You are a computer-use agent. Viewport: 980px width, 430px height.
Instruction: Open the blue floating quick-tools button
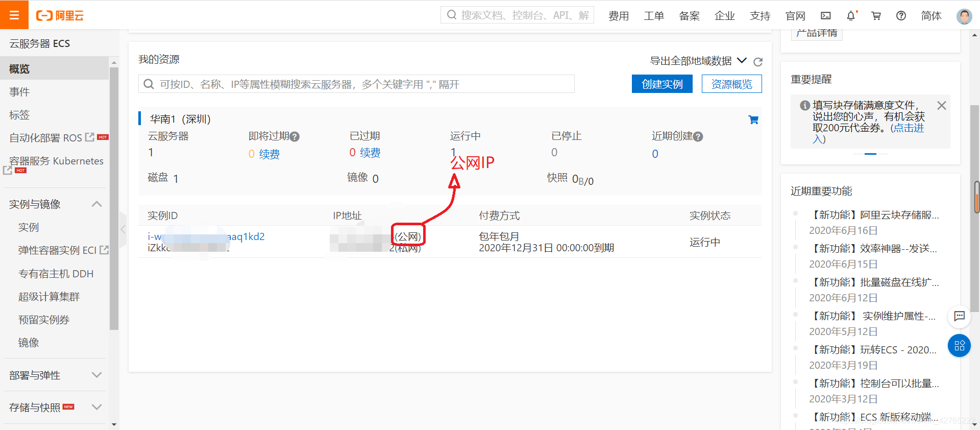pos(960,346)
